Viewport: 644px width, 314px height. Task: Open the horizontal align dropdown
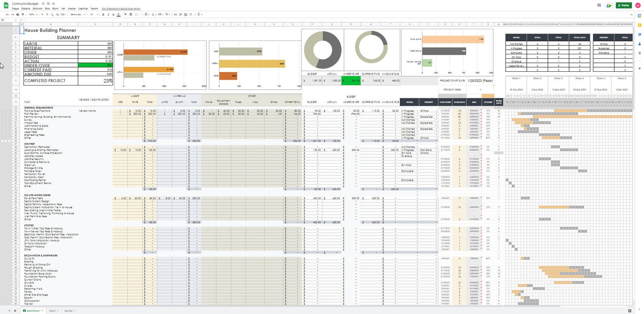147,15
